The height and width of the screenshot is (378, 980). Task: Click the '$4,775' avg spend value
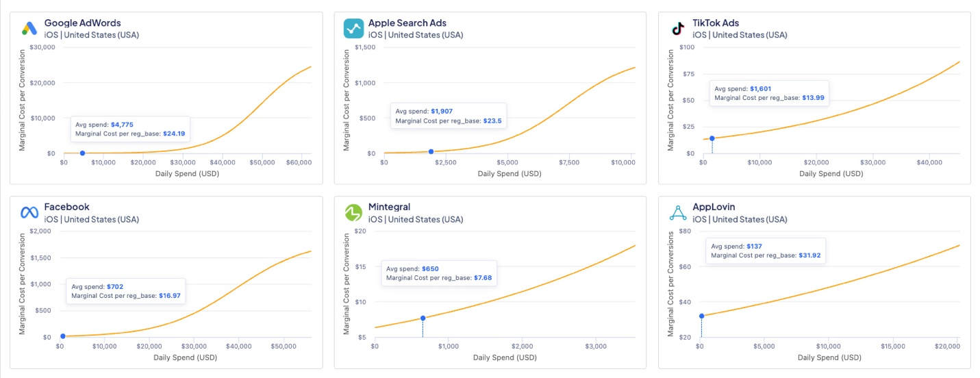(x=122, y=125)
